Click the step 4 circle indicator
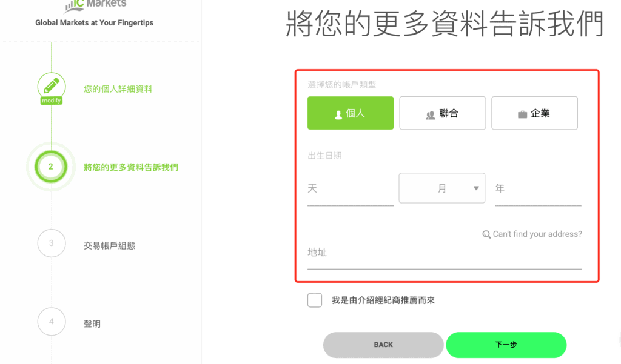 click(x=52, y=321)
